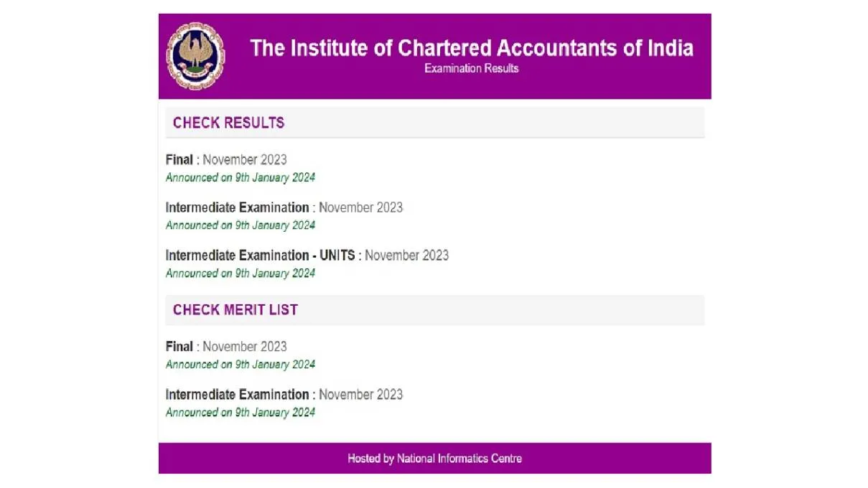Click the Examination Results subtitle
This screenshot has width=868, height=488.
click(x=471, y=68)
